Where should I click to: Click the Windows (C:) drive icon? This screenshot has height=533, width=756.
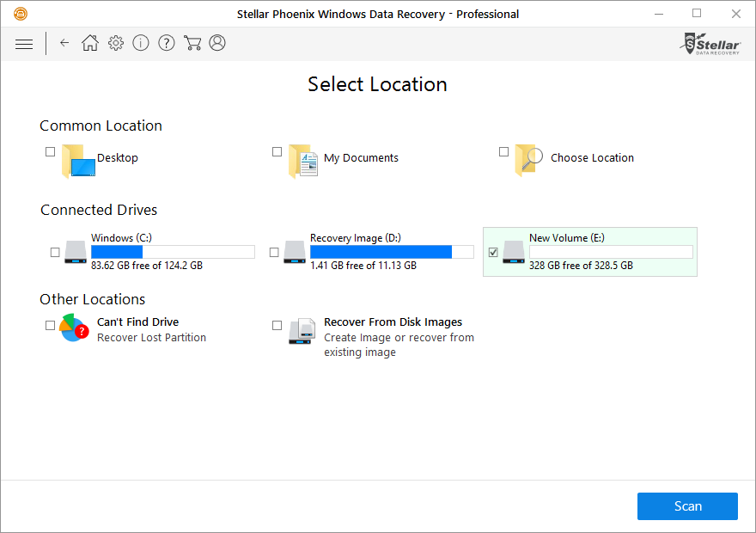point(76,252)
